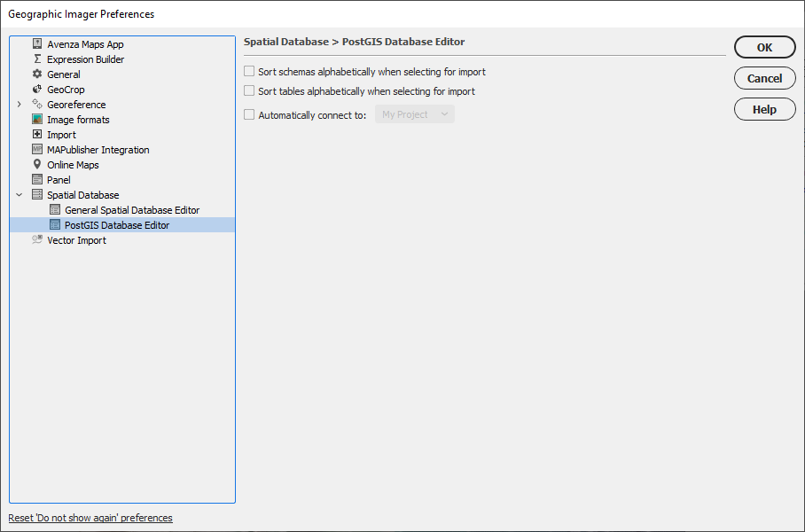Expand the Georeference tree node

tap(19, 105)
